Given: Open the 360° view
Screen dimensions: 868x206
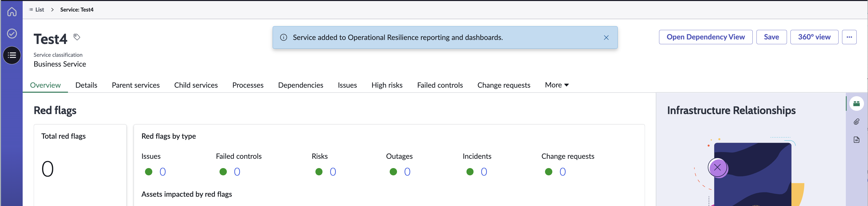Looking at the screenshot, I should click(x=814, y=37).
